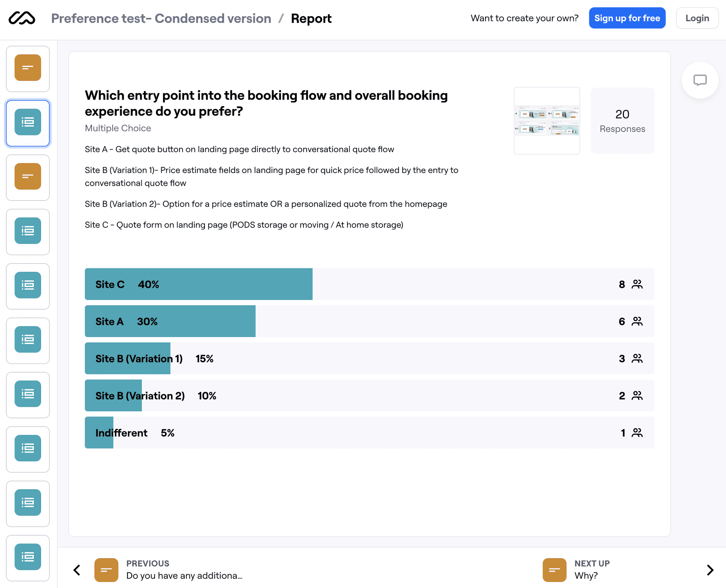Image resolution: width=726 pixels, height=588 pixels.
Task: Select the highlighted multiple choice block in sidebar
Action: (x=28, y=123)
